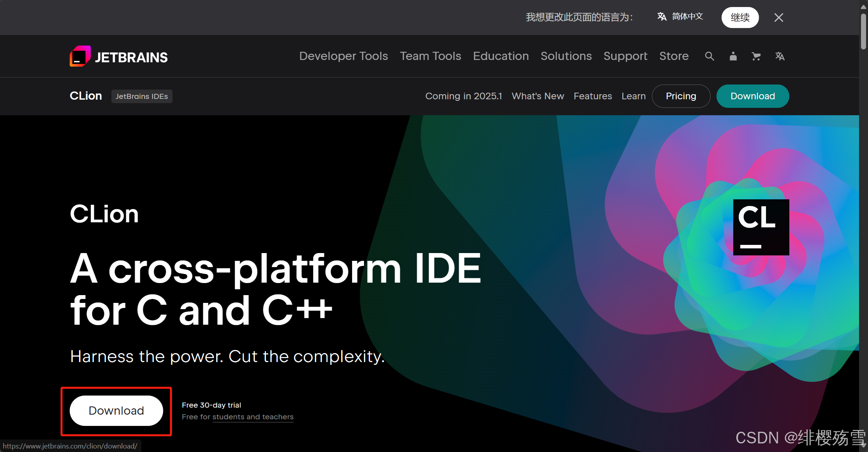
Task: Click the JetBrains logo icon
Action: 80,56
